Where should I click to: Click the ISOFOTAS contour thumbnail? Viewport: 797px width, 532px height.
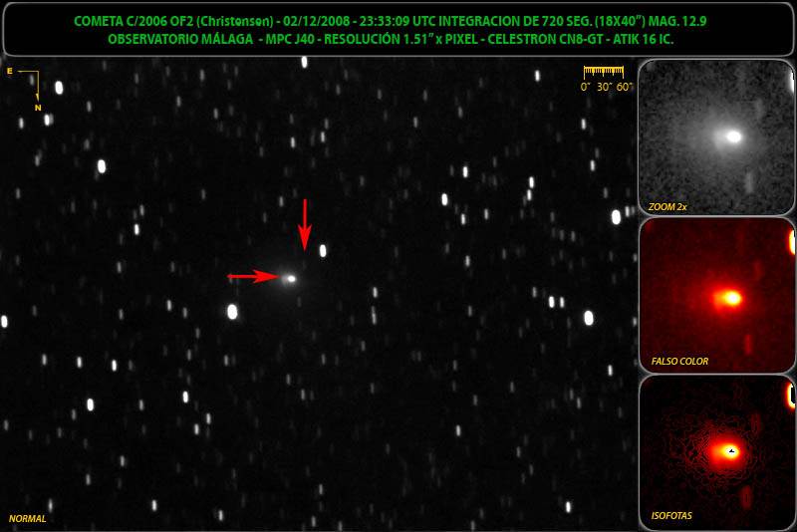coord(715,452)
